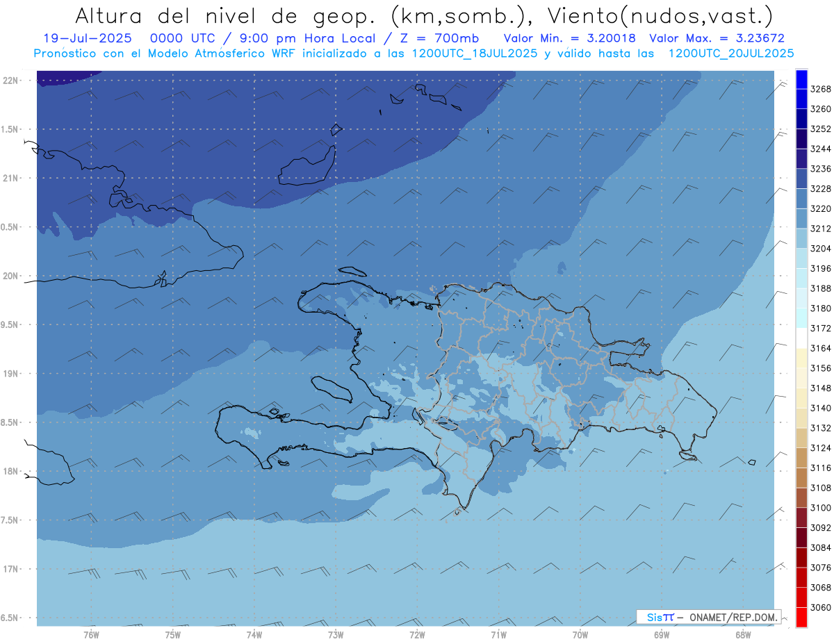Click the "SisTT - ONAMET/REP.DOM." credit box
Image resolution: width=834 pixels, height=644 pixels.
click(x=709, y=616)
